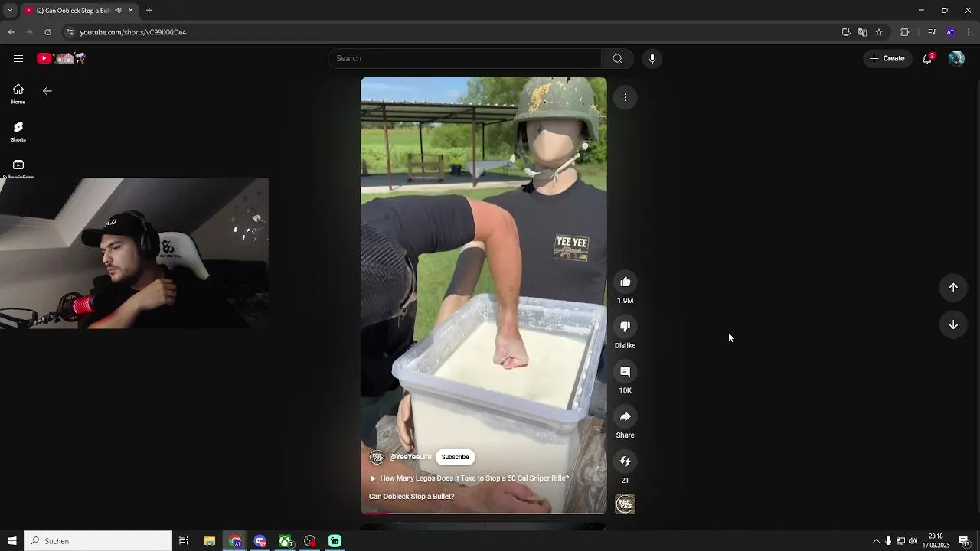Dislike the short video
This screenshot has width=980, height=551.
(625, 327)
